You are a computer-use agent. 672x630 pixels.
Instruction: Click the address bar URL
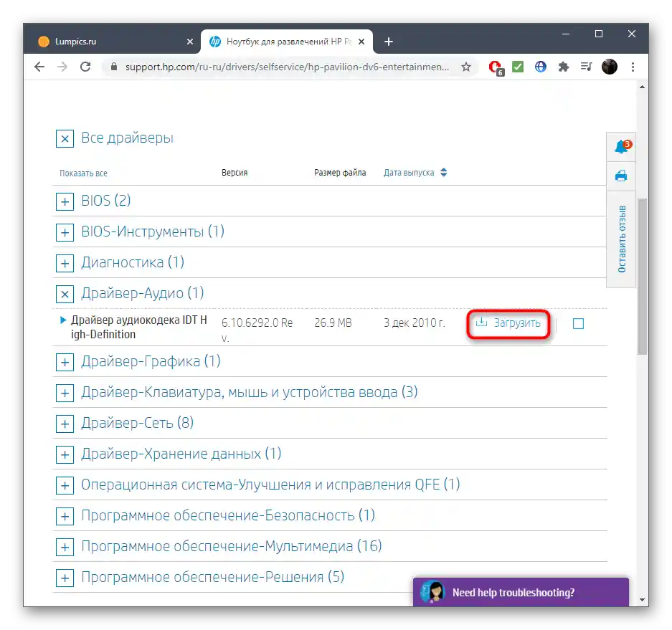pyautogui.click(x=287, y=67)
